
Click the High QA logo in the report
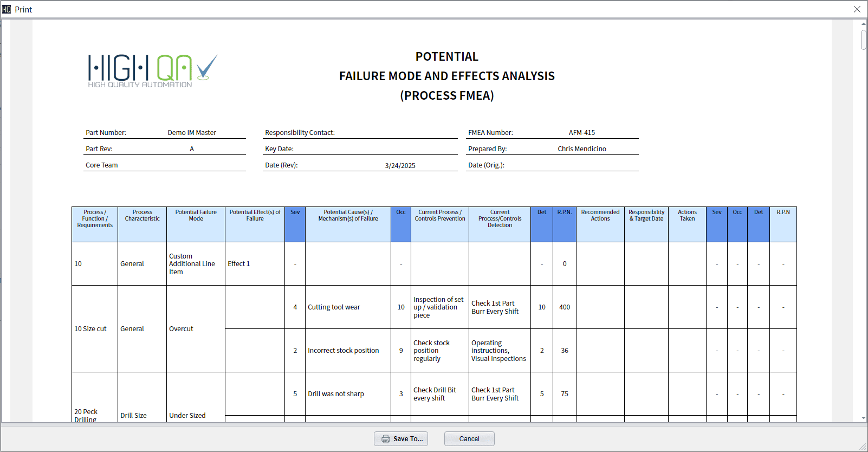point(153,70)
